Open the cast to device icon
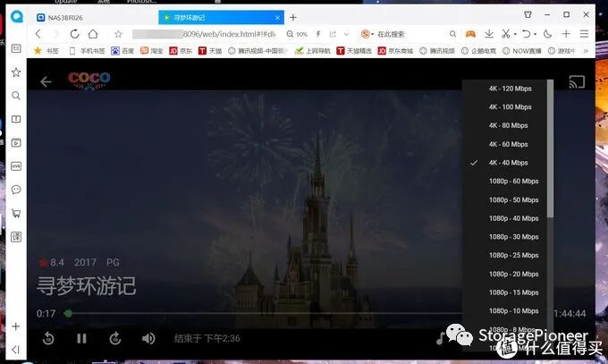This screenshot has width=608, height=364. point(577,82)
